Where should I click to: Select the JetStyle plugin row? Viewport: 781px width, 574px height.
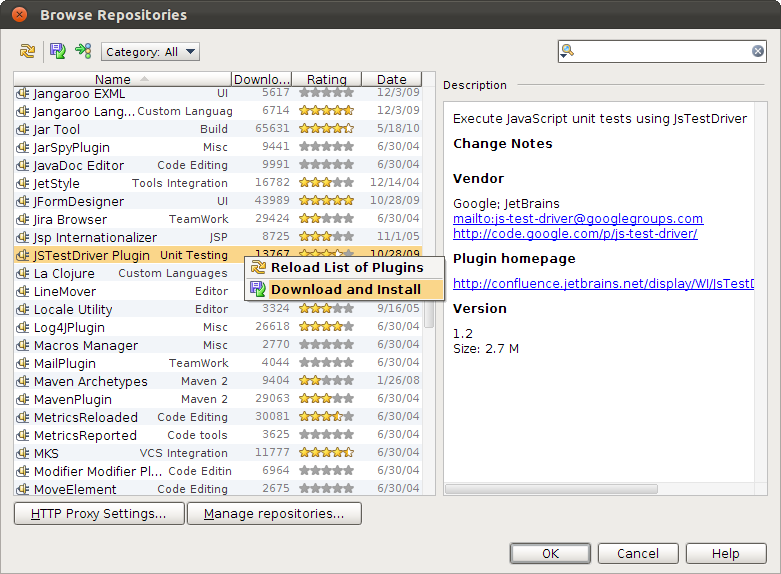(x=218, y=183)
